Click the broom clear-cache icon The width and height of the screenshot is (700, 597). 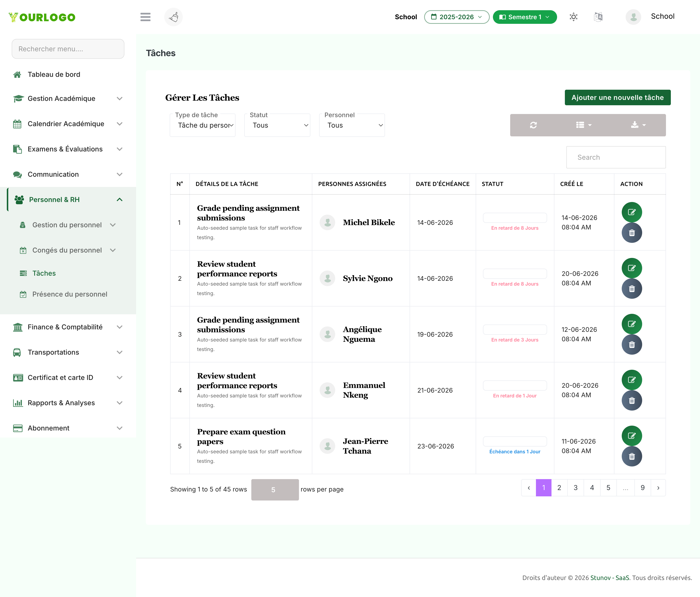tap(173, 17)
